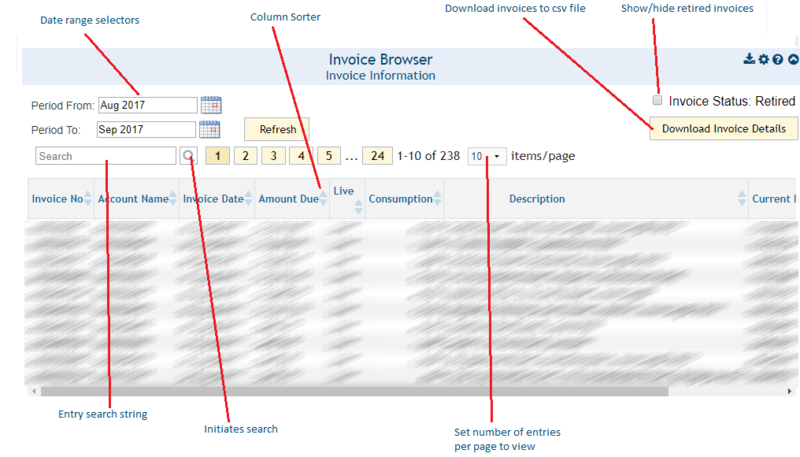Open the help question mark icon

[x=778, y=60]
